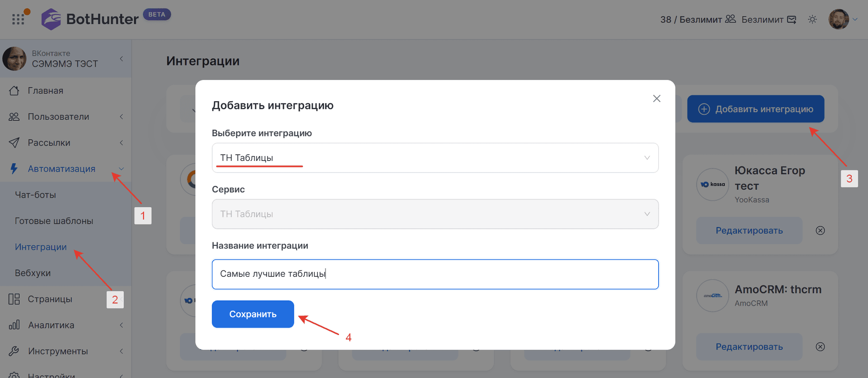Viewport: 868px width, 378px height.
Task: Open Чат-боты submenu item
Action: (x=35, y=195)
